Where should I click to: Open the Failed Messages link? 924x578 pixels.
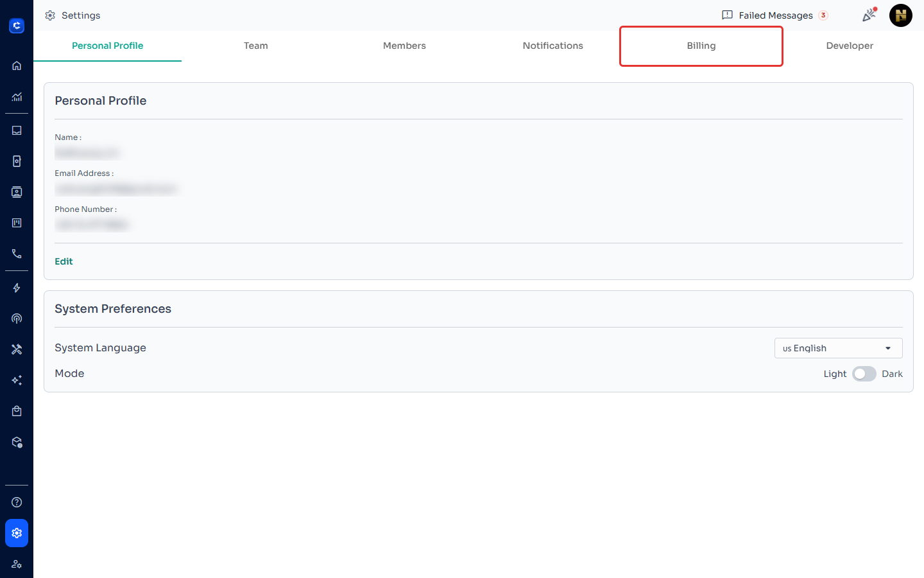pyautogui.click(x=776, y=15)
